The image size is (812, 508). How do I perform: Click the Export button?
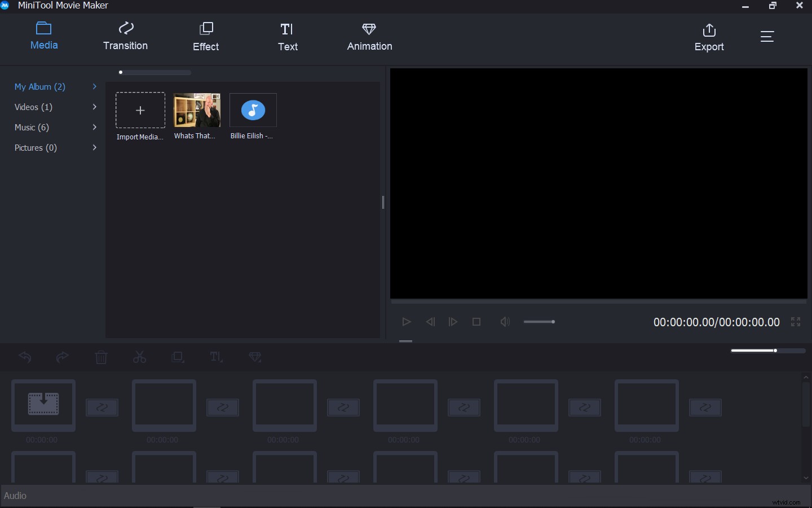point(709,37)
